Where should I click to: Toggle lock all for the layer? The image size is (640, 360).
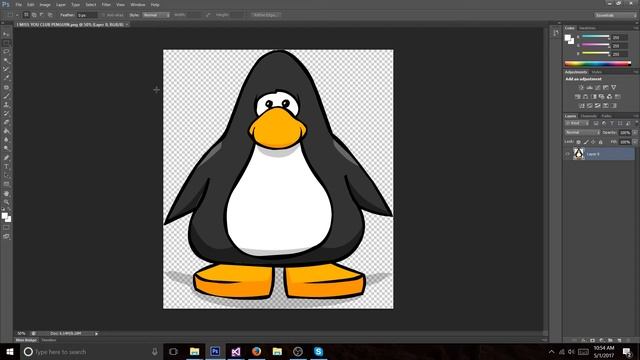click(x=600, y=142)
